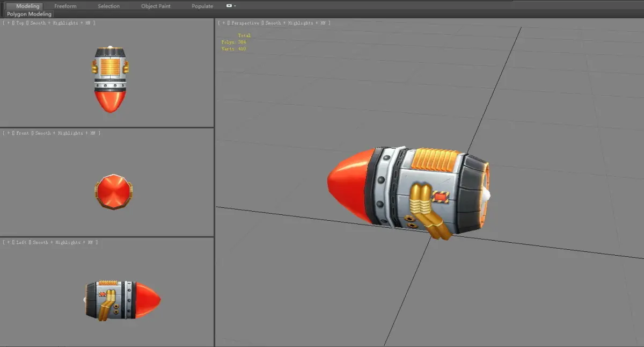Open the Freeform ribbon tab

(x=65, y=6)
